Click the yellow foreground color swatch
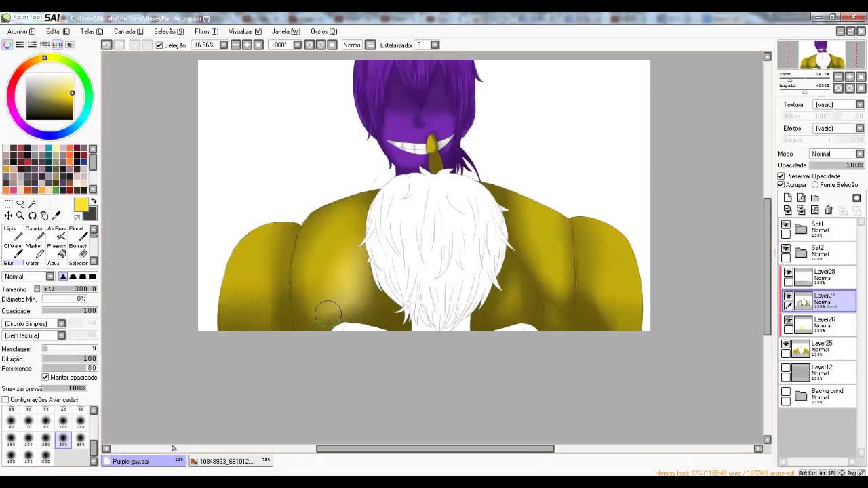Screen dimensions: 868x488 point(81,205)
